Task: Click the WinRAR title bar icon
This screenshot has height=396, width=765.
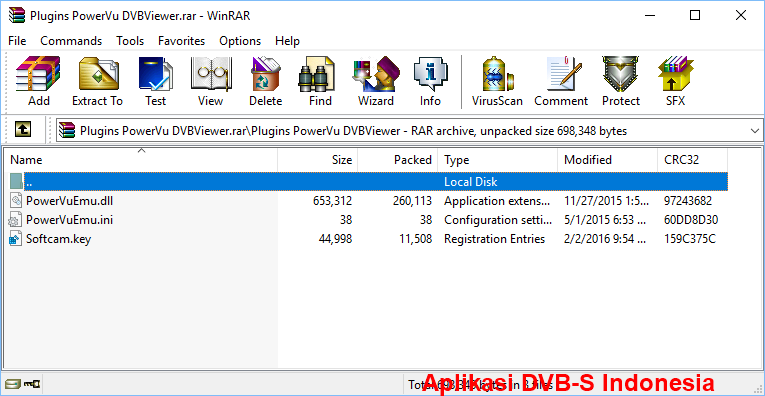Action: click(17, 16)
